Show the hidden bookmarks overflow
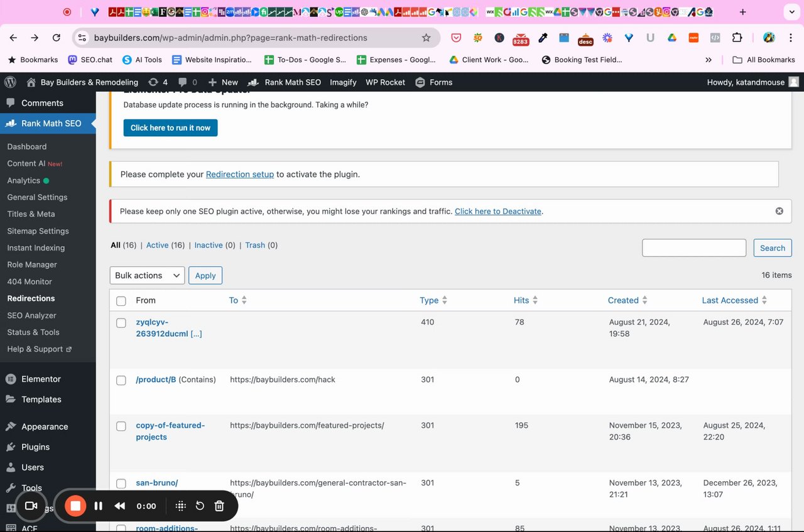This screenshot has width=804, height=532. pyautogui.click(x=709, y=60)
